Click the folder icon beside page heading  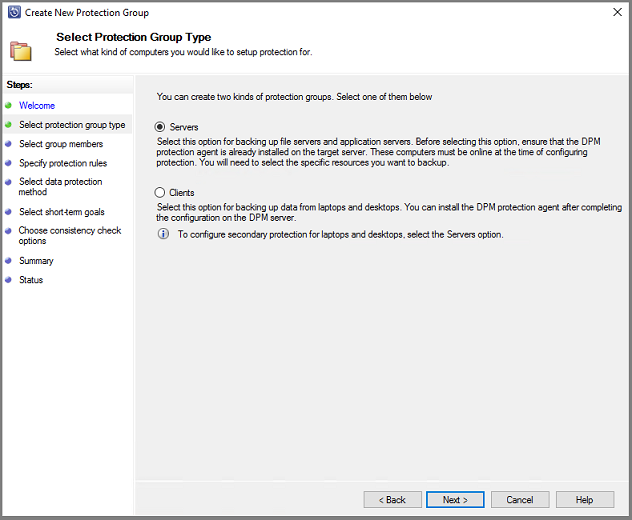pyautogui.click(x=21, y=51)
